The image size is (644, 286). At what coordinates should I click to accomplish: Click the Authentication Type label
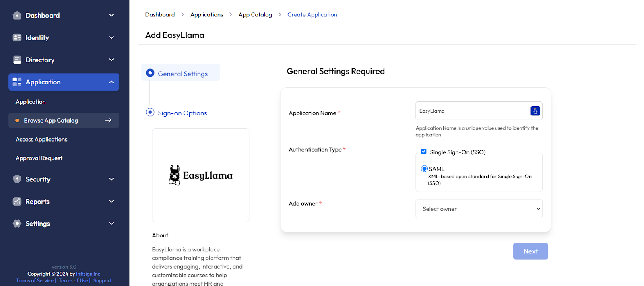click(315, 149)
